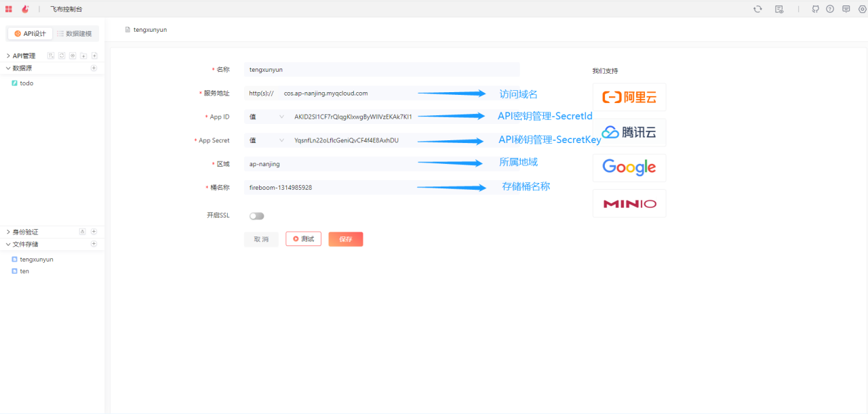Toggle the 开启SSL switch
The width and height of the screenshot is (868, 414).
(x=256, y=216)
